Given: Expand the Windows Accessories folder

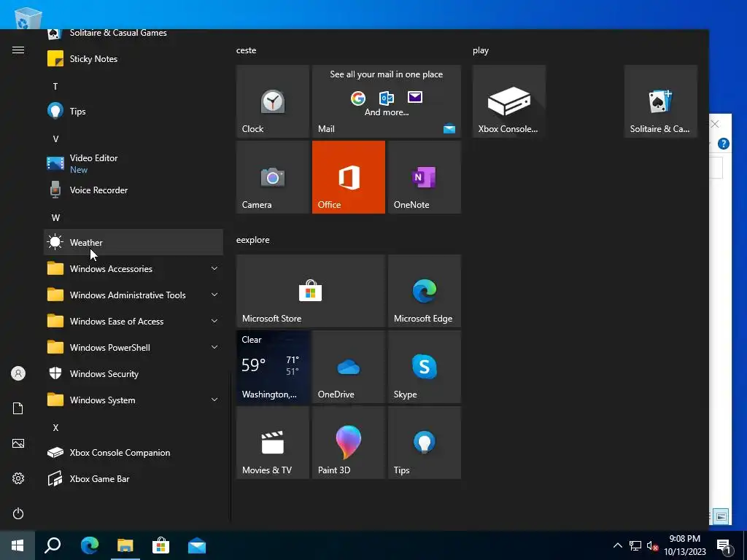Looking at the screenshot, I should click(x=133, y=268).
